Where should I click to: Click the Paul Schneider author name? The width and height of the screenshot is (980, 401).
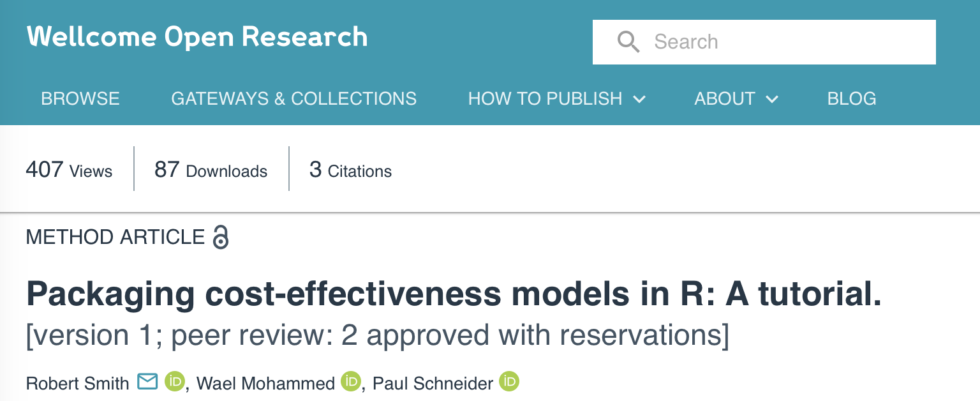tap(433, 383)
